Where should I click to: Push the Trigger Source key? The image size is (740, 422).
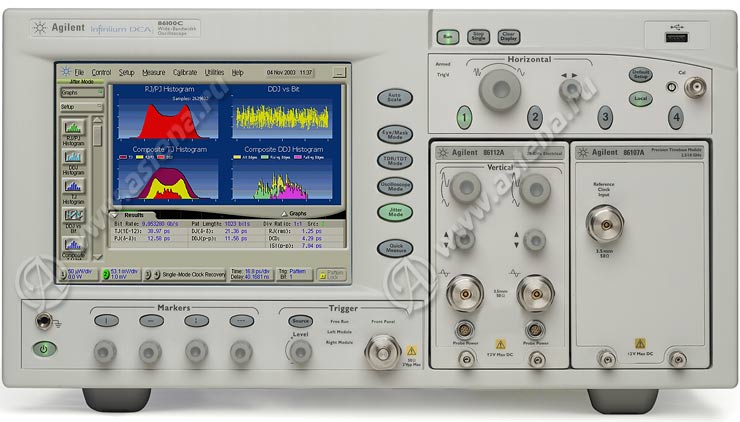click(300, 321)
